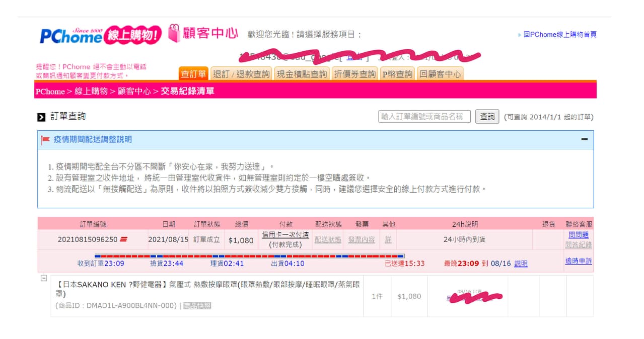Select the 折價券查詢 tab
This screenshot has height=339, width=644.
(354, 74)
